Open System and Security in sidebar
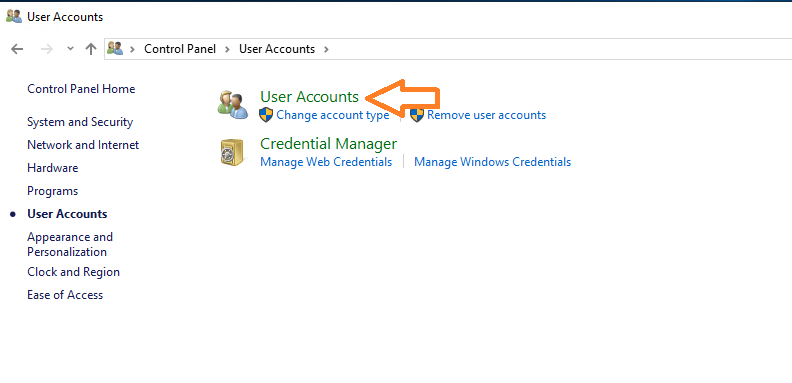The height and width of the screenshot is (383, 792). 80,122
